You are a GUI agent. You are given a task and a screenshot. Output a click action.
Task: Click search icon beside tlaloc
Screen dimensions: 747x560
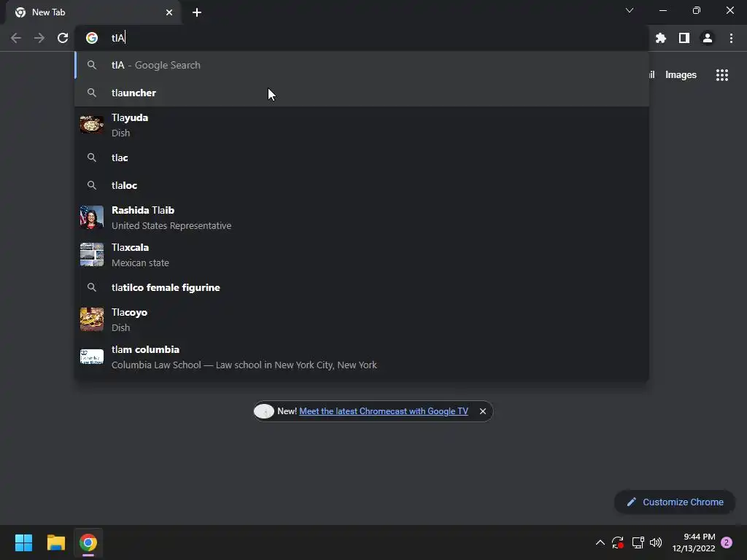click(x=91, y=185)
